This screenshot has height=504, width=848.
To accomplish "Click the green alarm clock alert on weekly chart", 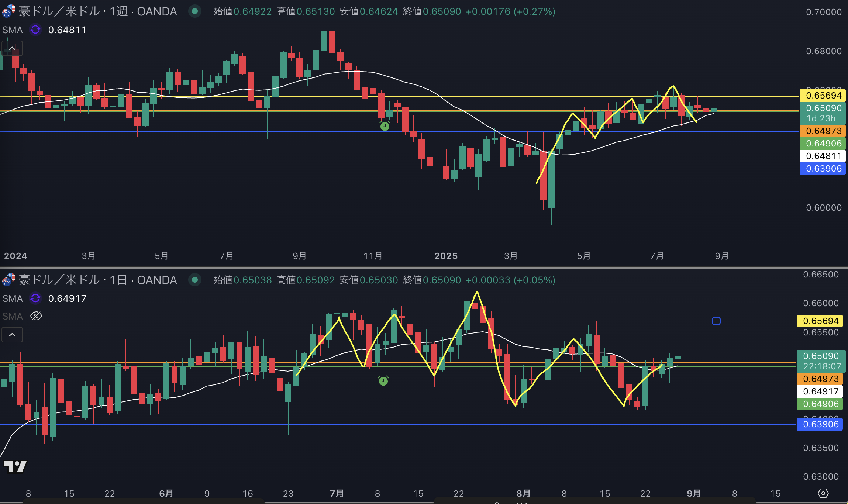I will click(x=385, y=126).
